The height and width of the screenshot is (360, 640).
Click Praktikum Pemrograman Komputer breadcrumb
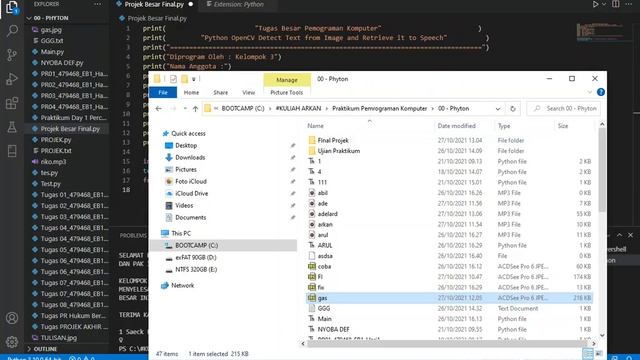tap(380, 109)
